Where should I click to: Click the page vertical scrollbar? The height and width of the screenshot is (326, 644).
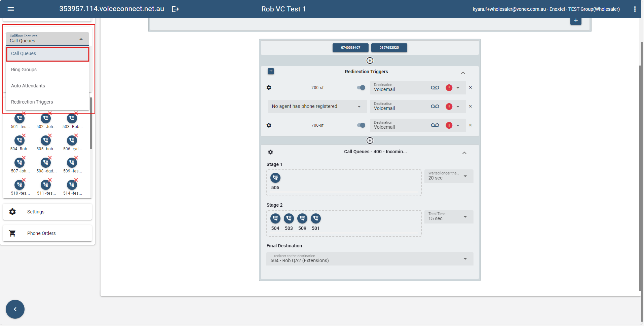pyautogui.click(x=641, y=168)
